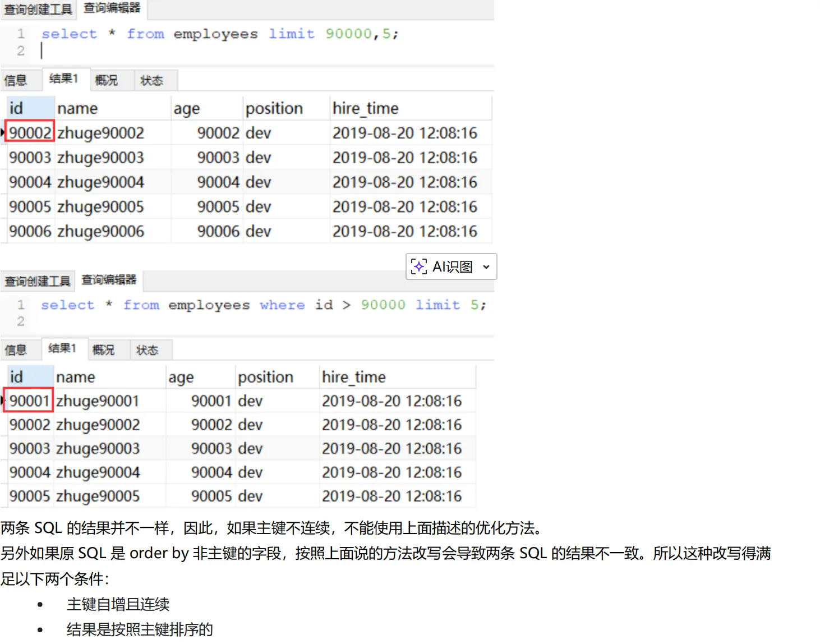Click lower table position column header
Screen dimensions: 820x644
pyautogui.click(x=278, y=377)
